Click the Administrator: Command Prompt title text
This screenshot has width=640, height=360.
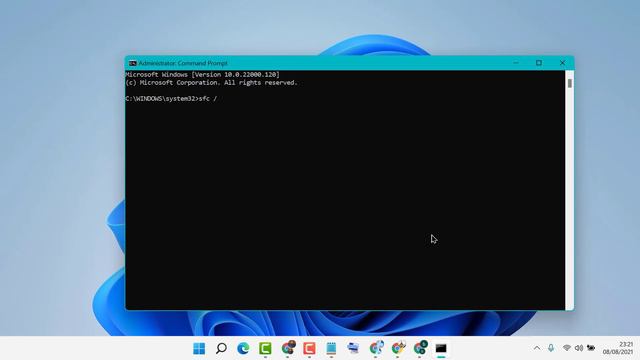pyautogui.click(x=183, y=63)
